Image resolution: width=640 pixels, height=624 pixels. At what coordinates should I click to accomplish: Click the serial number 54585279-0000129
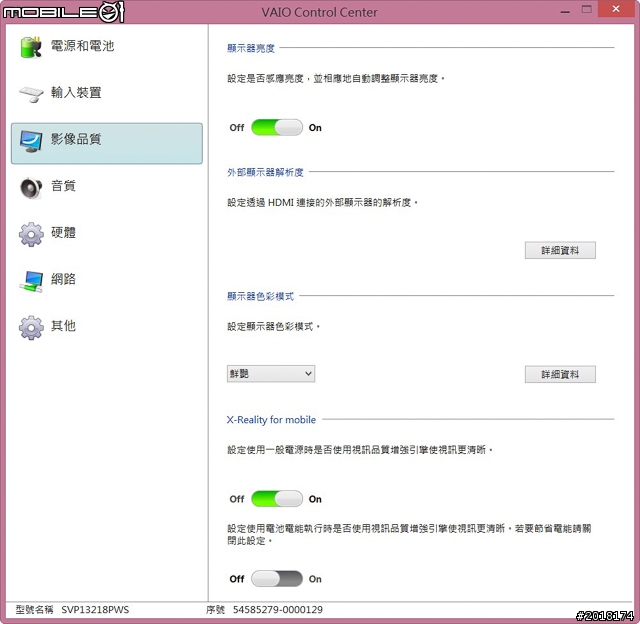coord(278,610)
